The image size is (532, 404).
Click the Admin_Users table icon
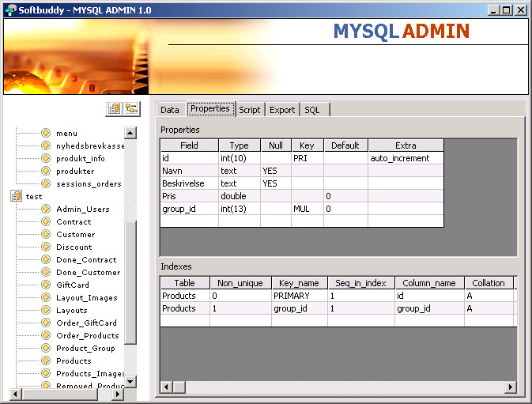[x=46, y=209]
